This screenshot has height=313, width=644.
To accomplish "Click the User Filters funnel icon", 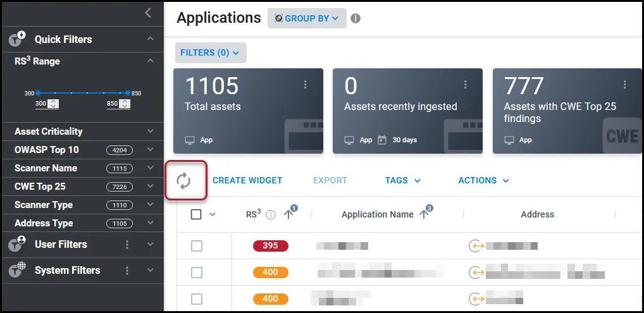I will [17, 244].
